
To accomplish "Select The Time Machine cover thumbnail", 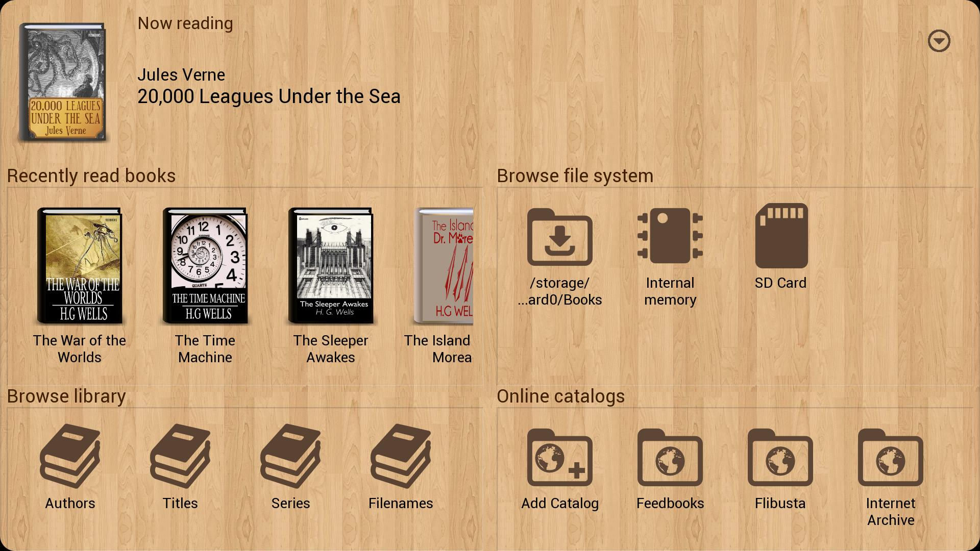I will (205, 264).
